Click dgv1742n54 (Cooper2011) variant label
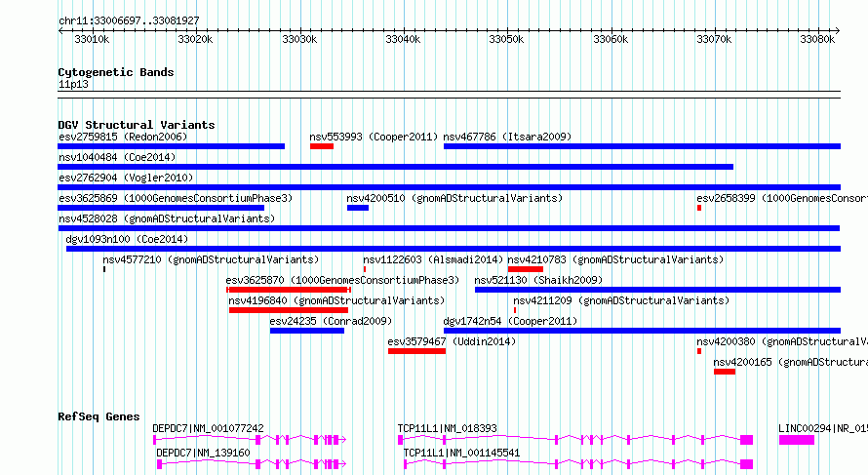Image resolution: width=868 pixels, height=475 pixels. (510, 321)
